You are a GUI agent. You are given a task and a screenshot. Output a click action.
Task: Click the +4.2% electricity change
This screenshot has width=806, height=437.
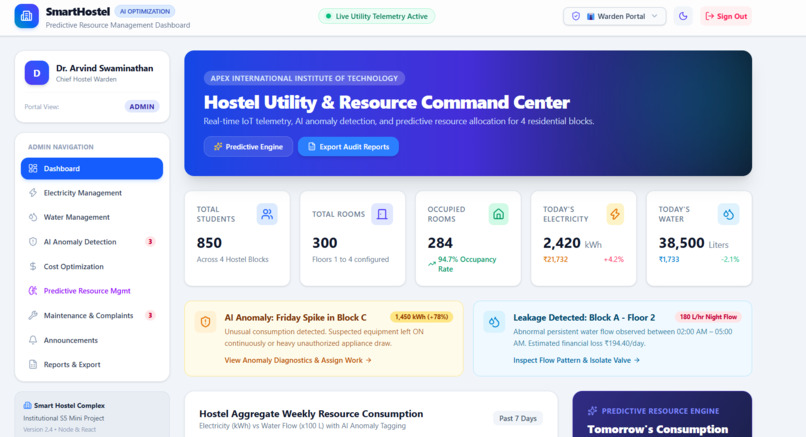point(613,260)
